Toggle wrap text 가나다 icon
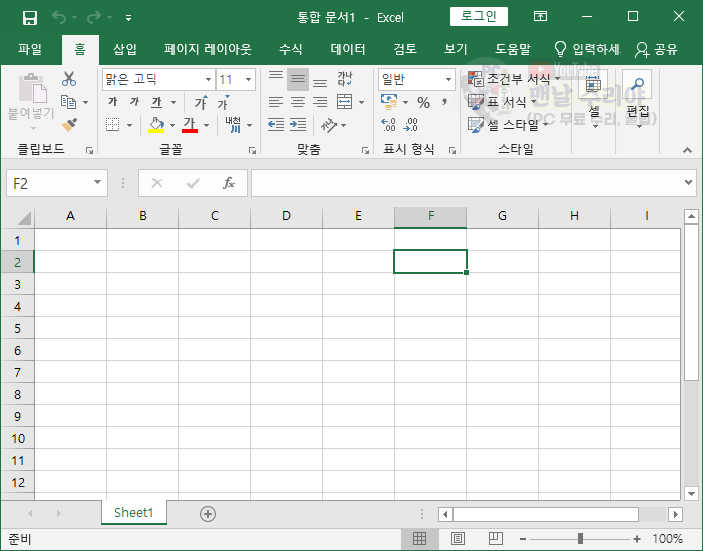Image resolution: width=703 pixels, height=551 pixels. pyautogui.click(x=345, y=79)
